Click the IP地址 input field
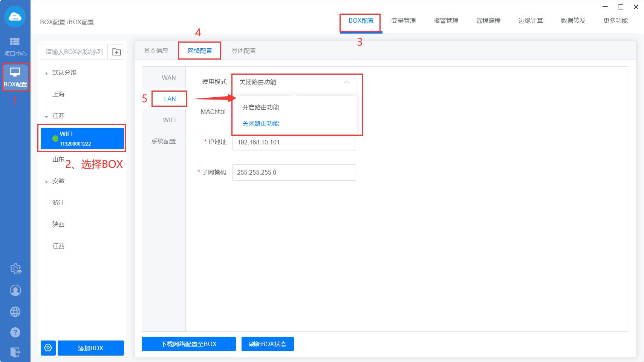This screenshot has width=644, height=362. coord(294,142)
